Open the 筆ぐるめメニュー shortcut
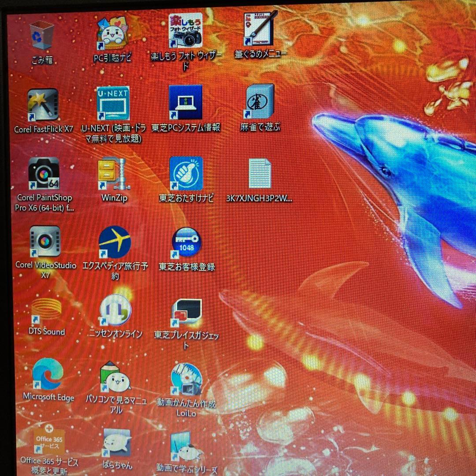 pos(260,29)
